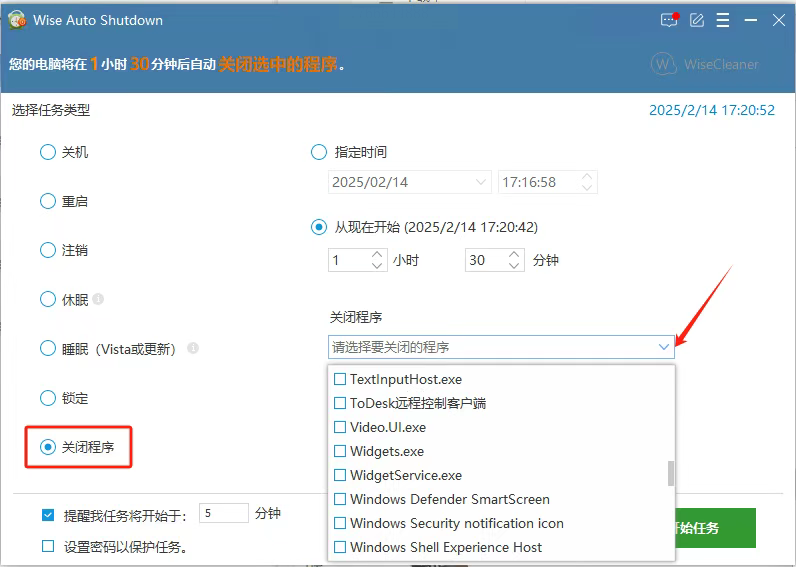Image resolution: width=796 pixels, height=567 pixels.
Task: Click info icon next to 睡眠 (Vista或更新)
Action: coord(193,348)
